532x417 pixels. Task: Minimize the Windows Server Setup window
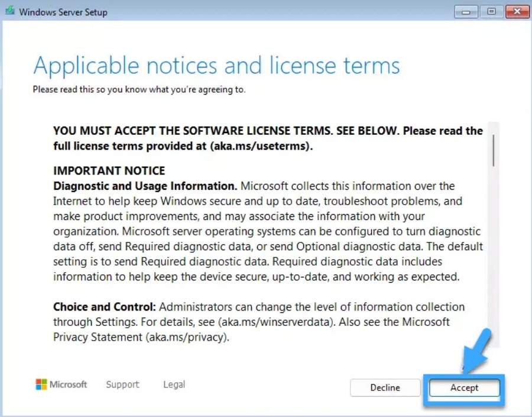[466, 12]
